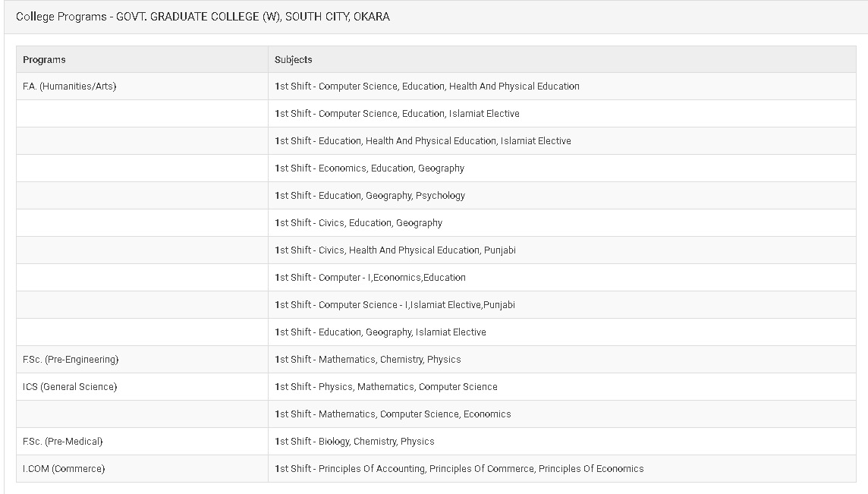The height and width of the screenshot is (494, 868).
Task: Click the College Programs page heading
Action: click(x=203, y=17)
